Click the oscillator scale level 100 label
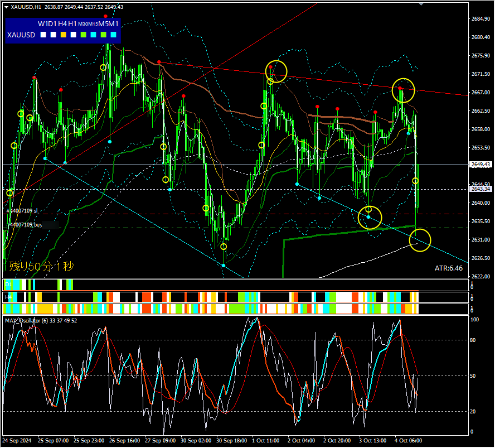495x448 pixels. (474, 320)
